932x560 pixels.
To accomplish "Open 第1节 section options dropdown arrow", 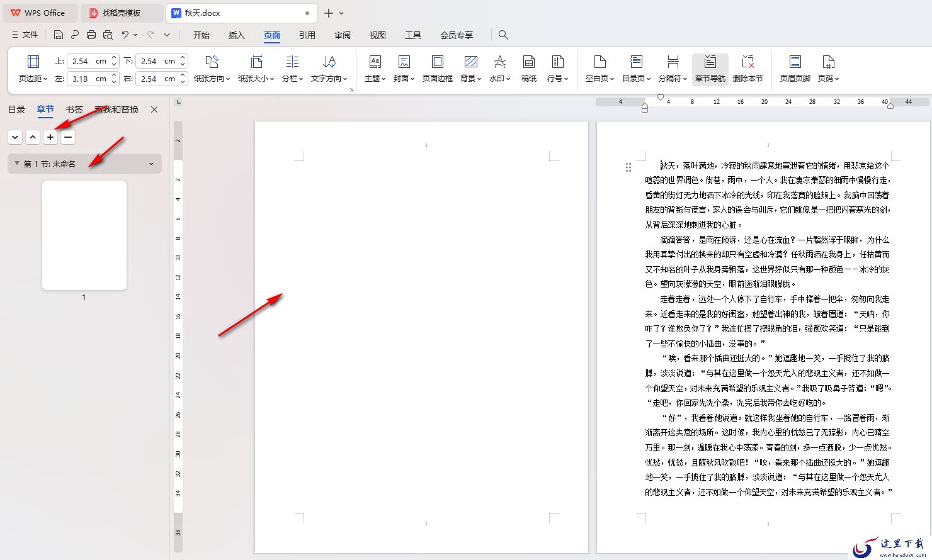I will (x=151, y=164).
